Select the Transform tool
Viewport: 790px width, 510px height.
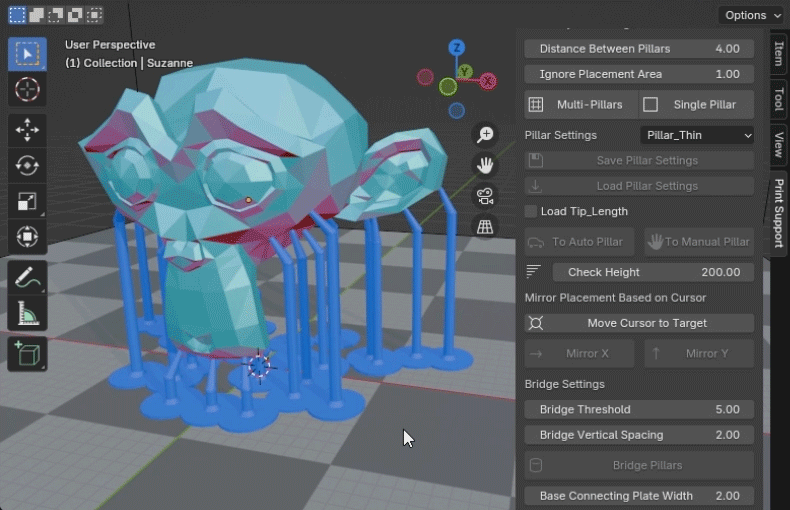pyautogui.click(x=27, y=236)
